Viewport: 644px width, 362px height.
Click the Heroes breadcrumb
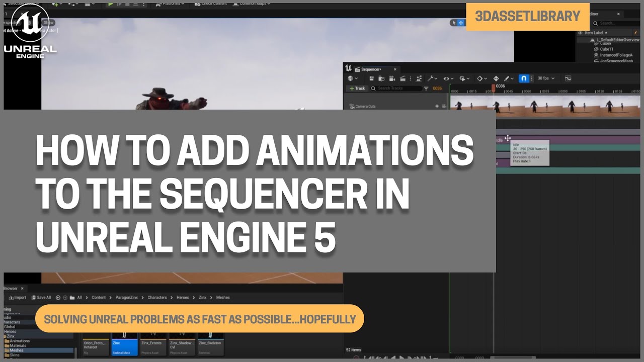click(183, 298)
